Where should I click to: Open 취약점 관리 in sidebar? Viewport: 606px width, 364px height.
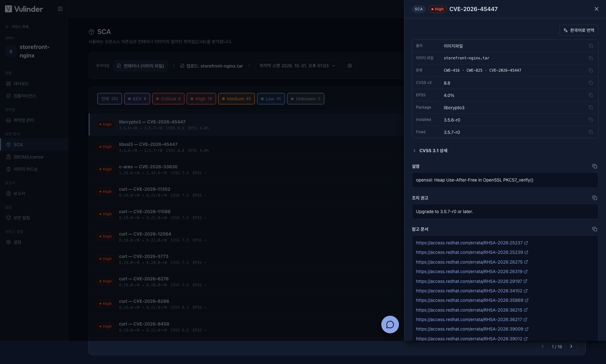pyautogui.click(x=34, y=120)
